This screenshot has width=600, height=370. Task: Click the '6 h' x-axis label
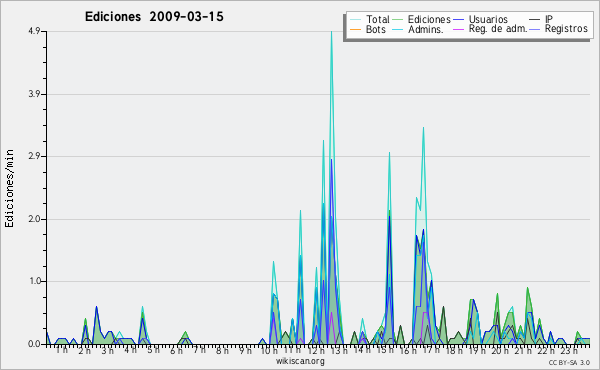point(176,350)
